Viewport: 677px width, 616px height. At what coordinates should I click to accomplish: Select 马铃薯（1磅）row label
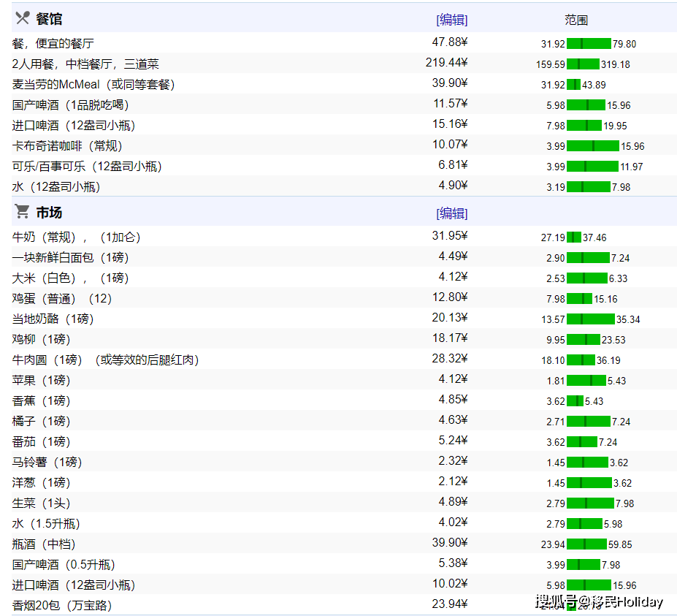[47, 463]
